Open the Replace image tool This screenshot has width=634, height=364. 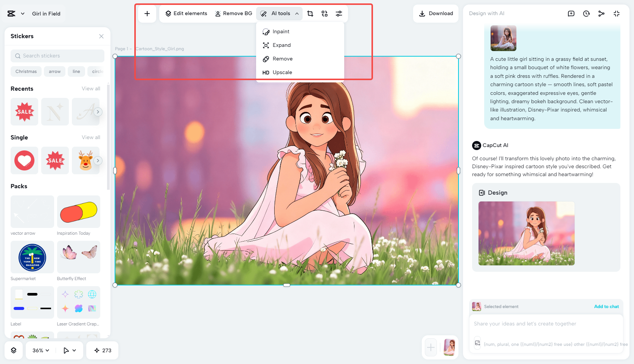[x=324, y=13]
